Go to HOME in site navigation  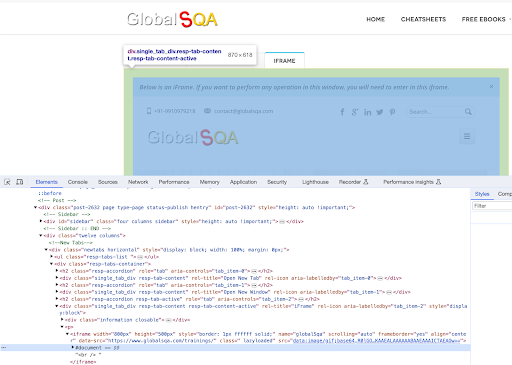point(376,19)
